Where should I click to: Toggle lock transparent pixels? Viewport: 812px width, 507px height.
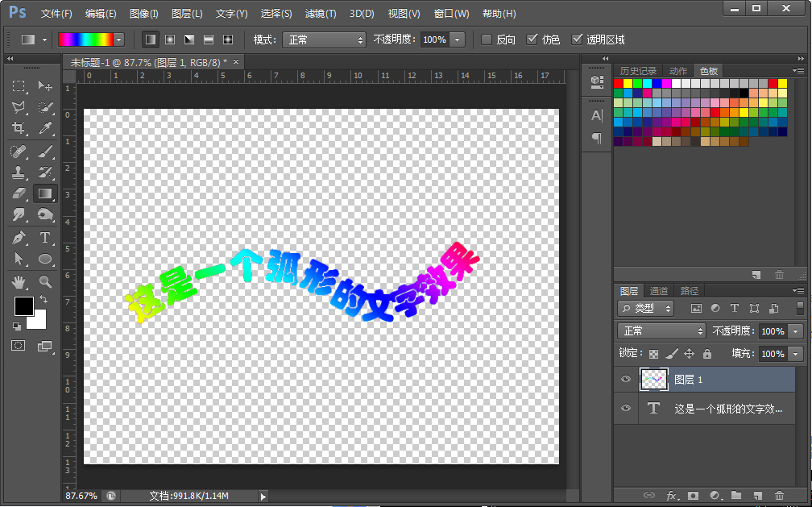point(653,354)
